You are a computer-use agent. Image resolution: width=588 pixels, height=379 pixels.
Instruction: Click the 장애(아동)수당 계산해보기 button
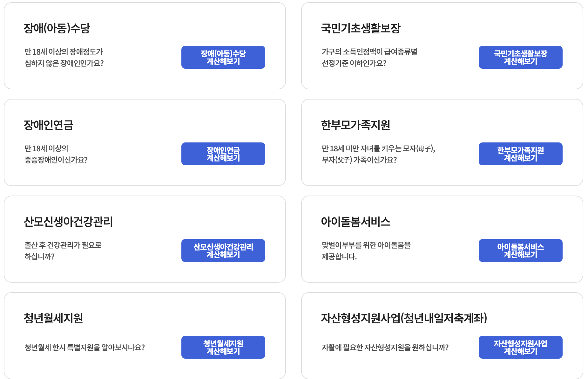(223, 57)
